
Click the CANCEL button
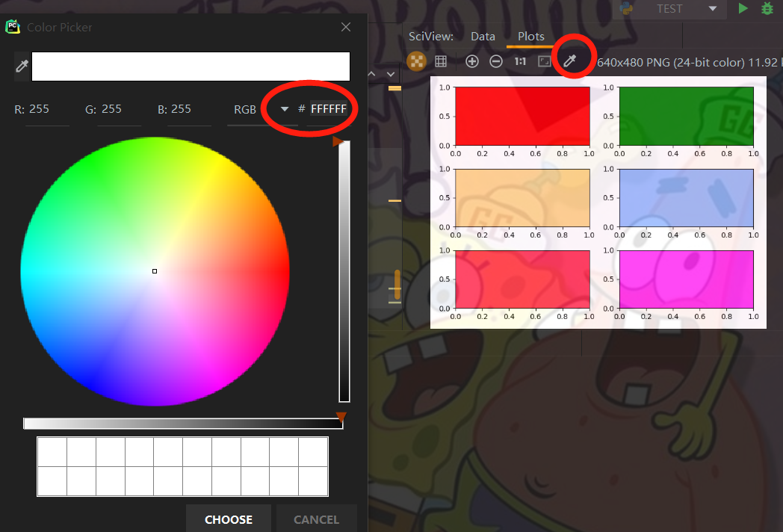point(317,519)
